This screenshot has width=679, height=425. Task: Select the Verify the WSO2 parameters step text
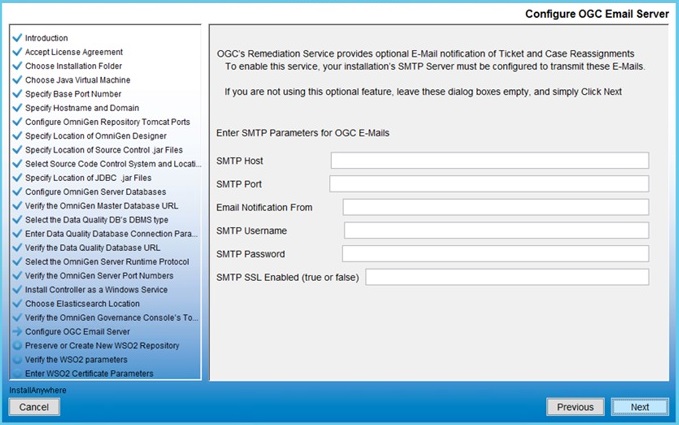[x=76, y=359]
